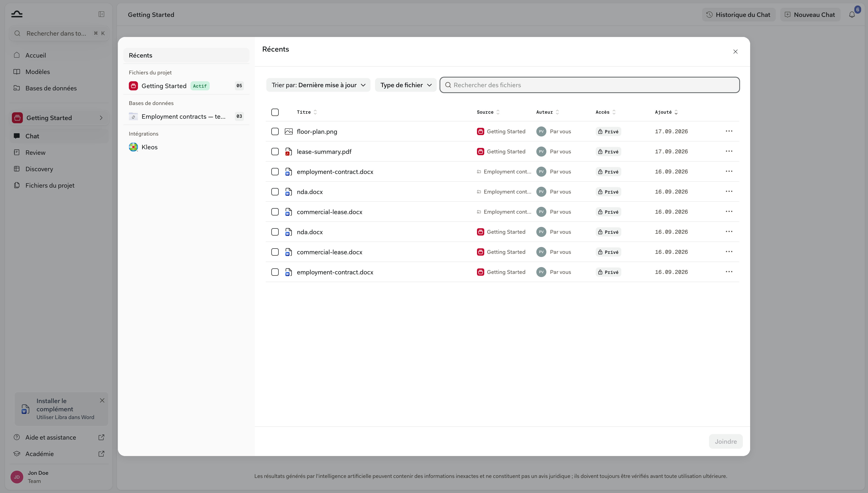
Task: Open more options for floor-plan.png
Action: point(729,131)
